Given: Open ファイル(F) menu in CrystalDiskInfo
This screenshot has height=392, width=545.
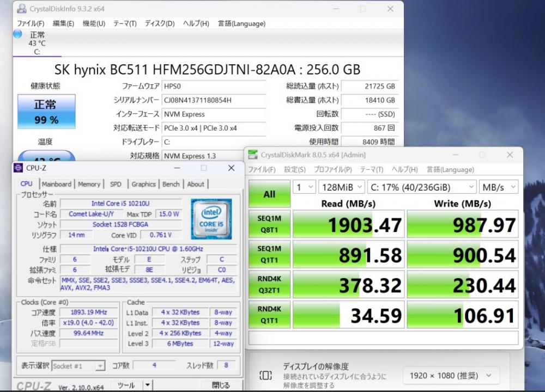Looking at the screenshot, I should point(31,23).
